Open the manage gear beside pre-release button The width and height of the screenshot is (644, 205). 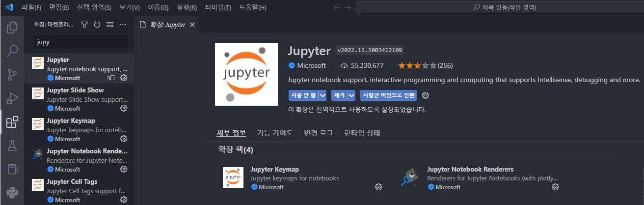click(426, 95)
